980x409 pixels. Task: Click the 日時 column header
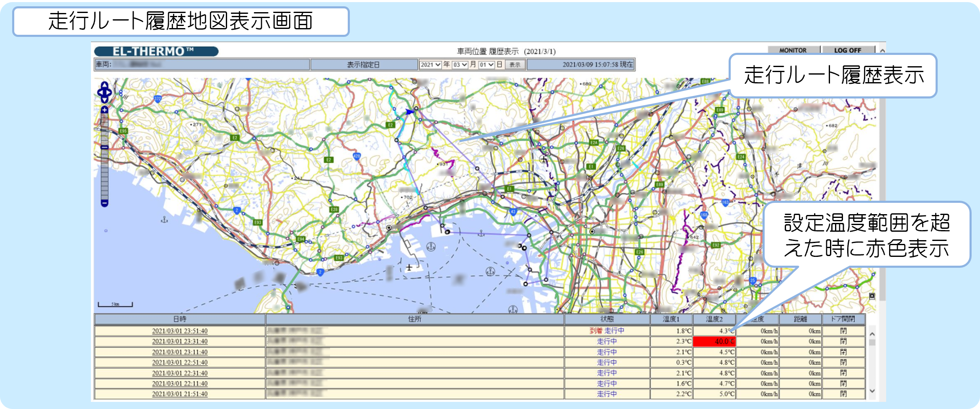[x=180, y=319]
